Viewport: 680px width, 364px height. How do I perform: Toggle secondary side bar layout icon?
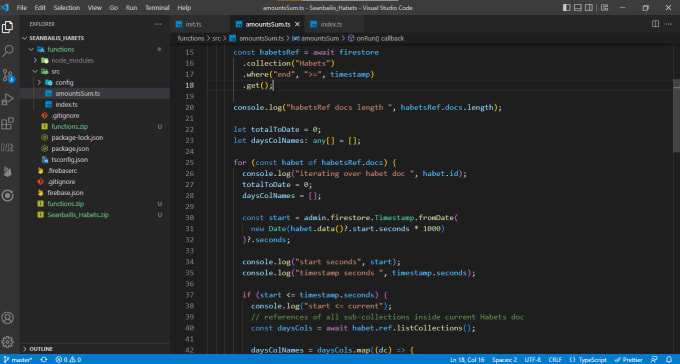tap(589, 8)
